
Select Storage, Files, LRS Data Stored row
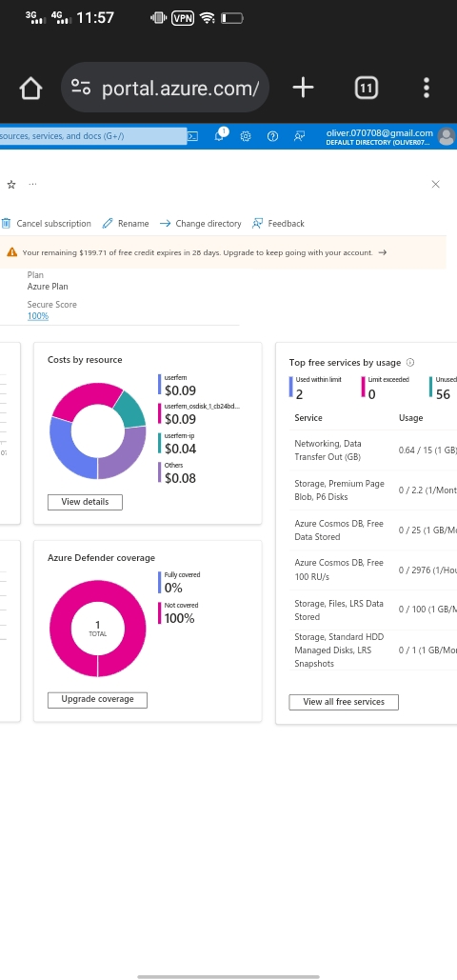click(x=372, y=610)
